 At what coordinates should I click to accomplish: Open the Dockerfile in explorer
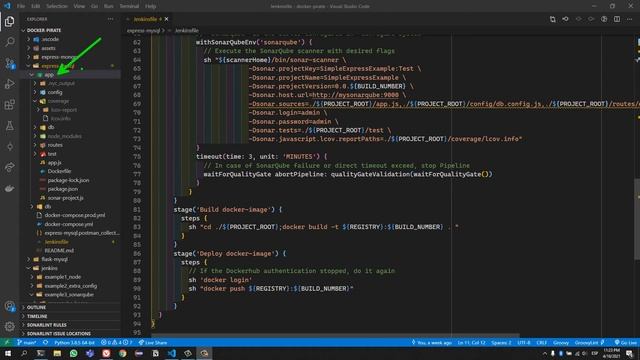click(59, 171)
